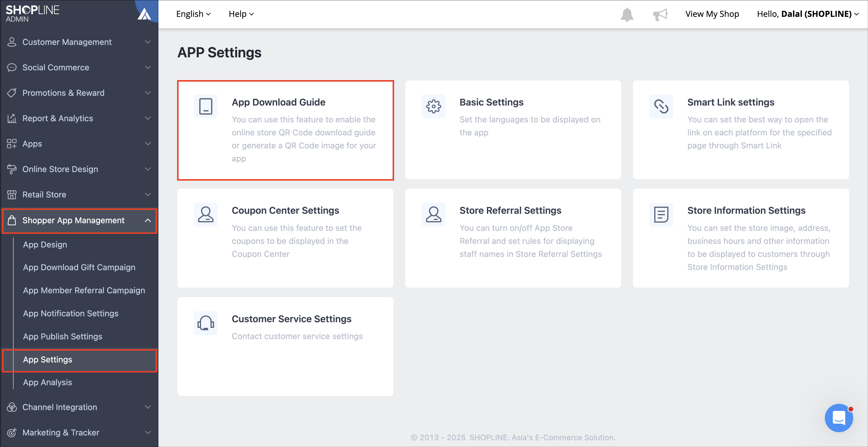868x447 pixels.
Task: Click the Channel Integration icon
Action: (12, 407)
